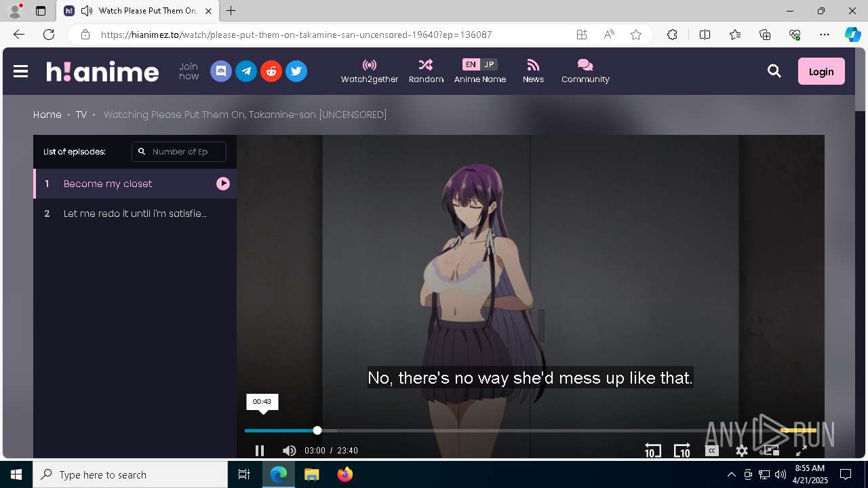Launch Firefox from taskbar
The height and width of the screenshot is (488, 868).
[x=344, y=474]
